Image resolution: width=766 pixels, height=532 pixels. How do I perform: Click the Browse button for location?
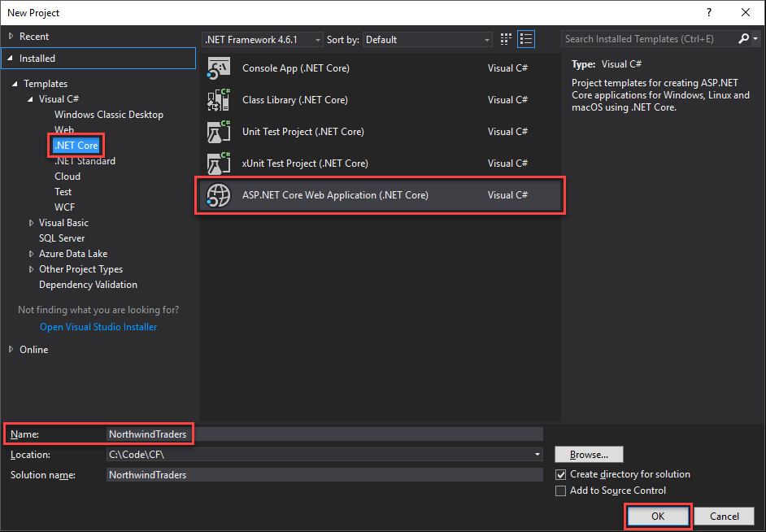point(589,455)
